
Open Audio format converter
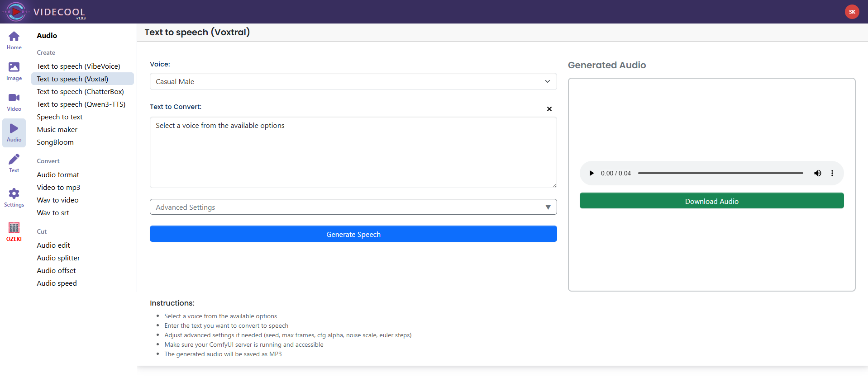(58, 174)
